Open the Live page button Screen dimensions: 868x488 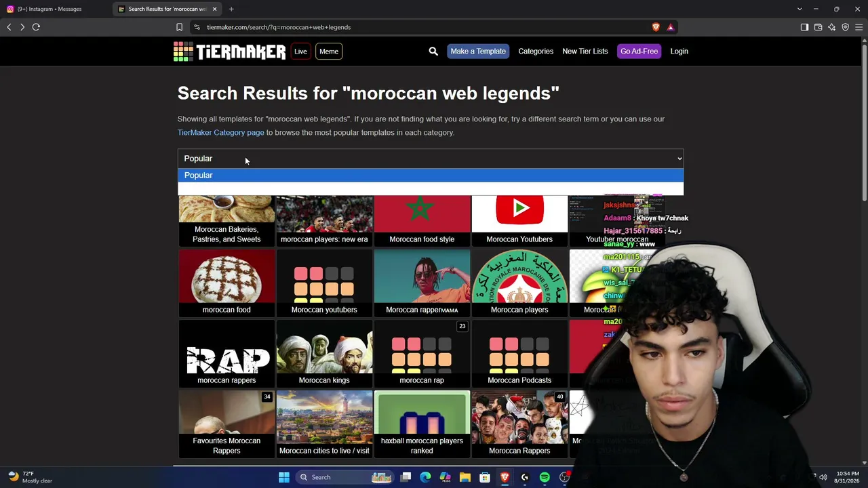click(x=300, y=52)
